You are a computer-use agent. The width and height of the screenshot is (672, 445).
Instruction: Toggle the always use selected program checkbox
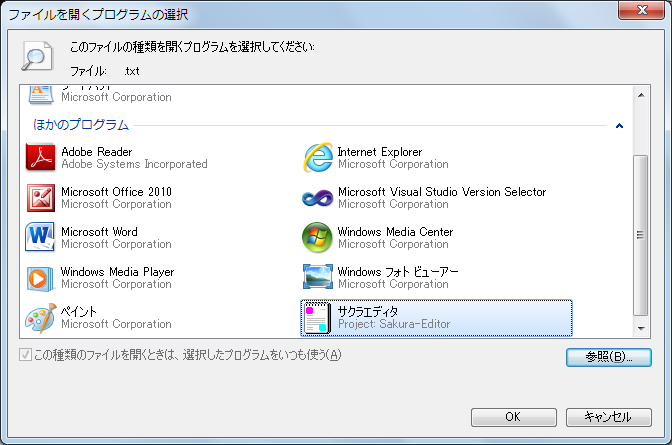coord(25,355)
